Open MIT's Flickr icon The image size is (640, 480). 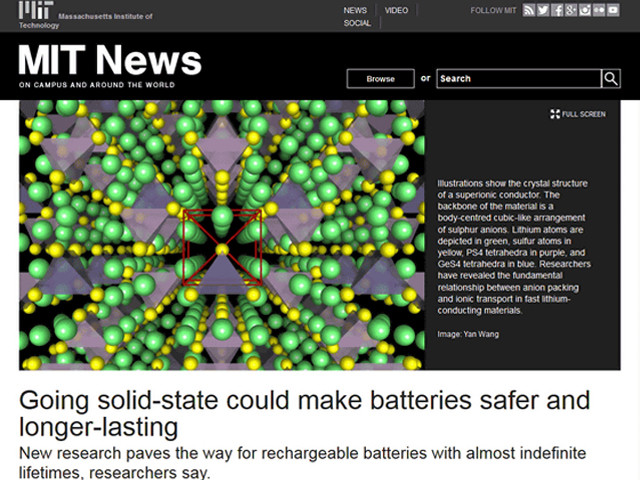click(x=599, y=10)
